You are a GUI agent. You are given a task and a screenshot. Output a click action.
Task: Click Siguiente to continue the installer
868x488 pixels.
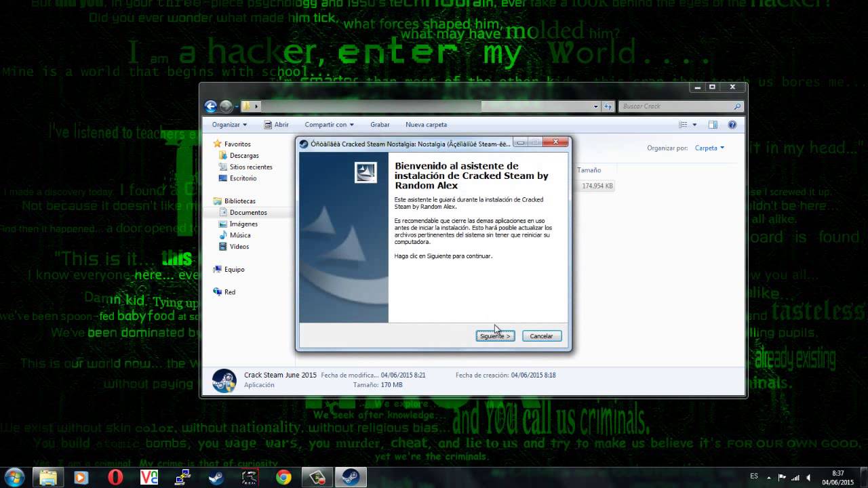[x=495, y=336]
